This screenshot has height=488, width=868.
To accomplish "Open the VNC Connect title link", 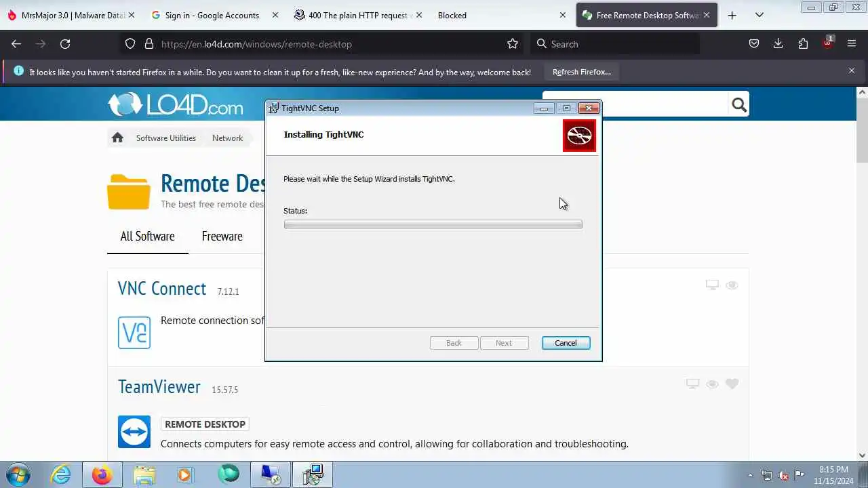I will tap(162, 288).
